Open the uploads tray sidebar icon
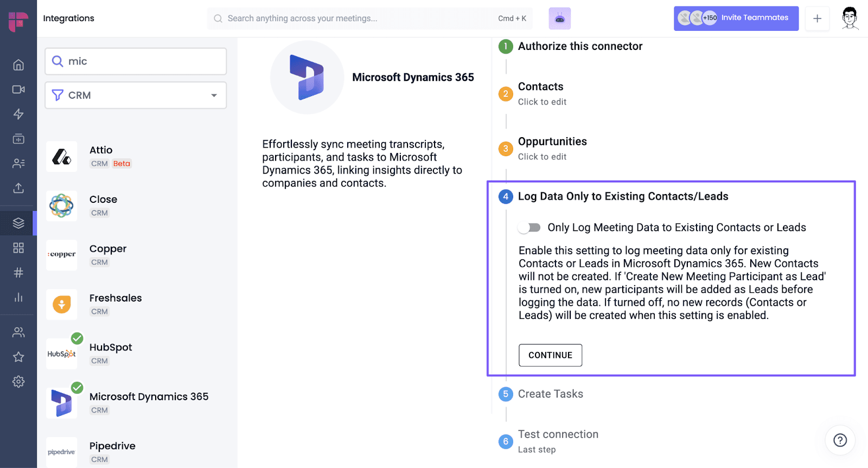The image size is (868, 468). pyautogui.click(x=18, y=139)
